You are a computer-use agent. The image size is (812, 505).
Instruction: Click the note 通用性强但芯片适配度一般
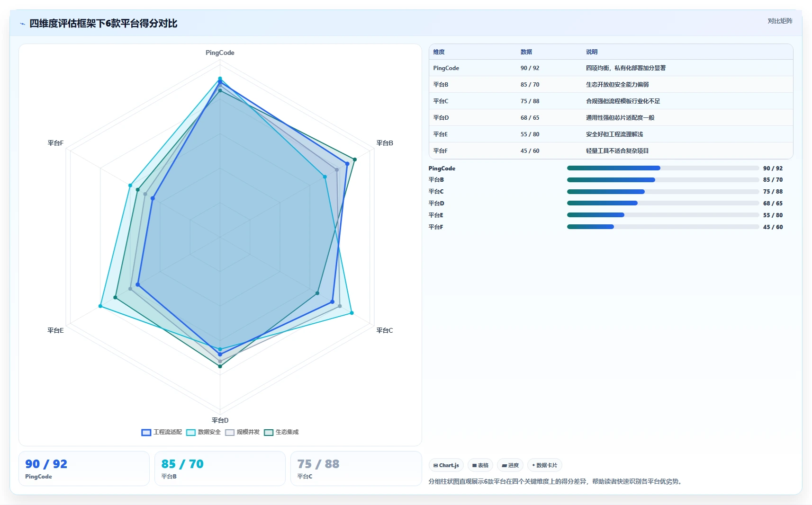pos(620,118)
